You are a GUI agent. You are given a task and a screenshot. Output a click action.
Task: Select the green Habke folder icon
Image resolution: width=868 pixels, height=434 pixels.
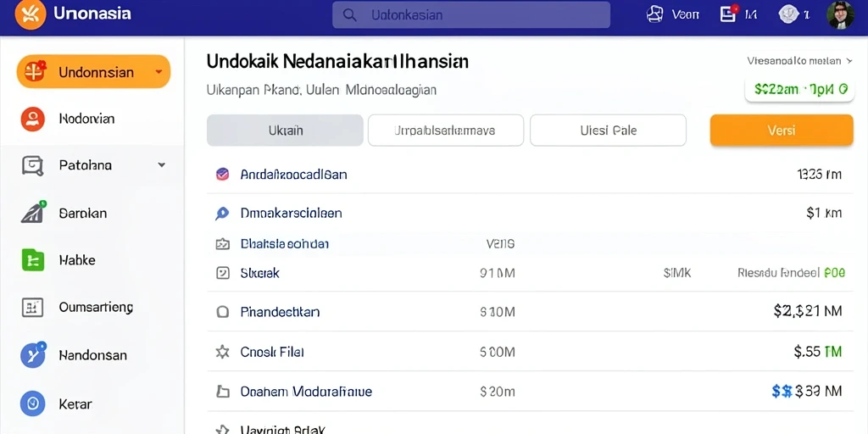(x=33, y=259)
